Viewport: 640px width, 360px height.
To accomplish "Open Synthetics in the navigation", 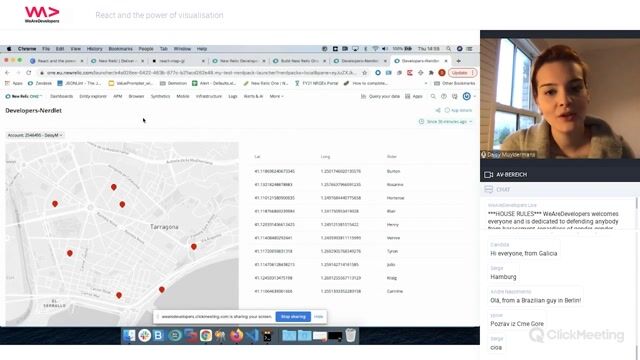I will click(x=160, y=96).
